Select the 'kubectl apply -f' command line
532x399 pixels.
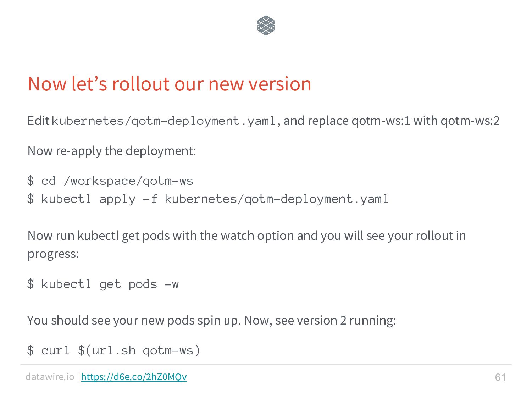tap(208, 199)
